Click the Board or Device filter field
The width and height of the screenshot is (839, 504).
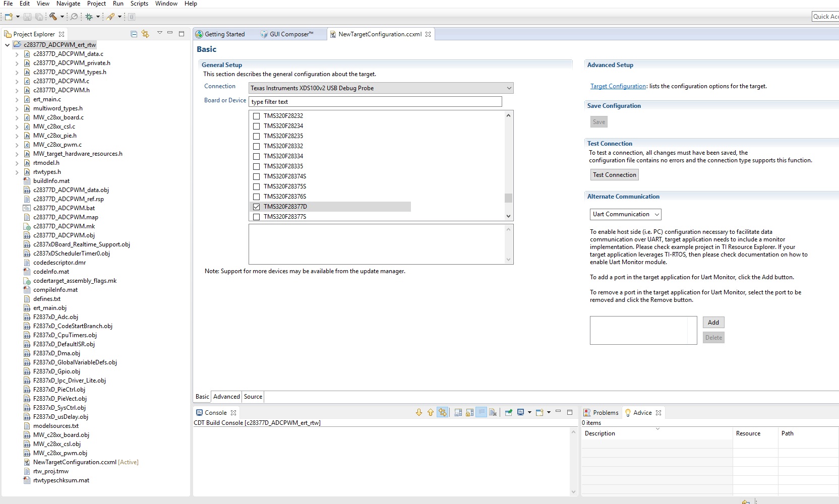coord(375,101)
